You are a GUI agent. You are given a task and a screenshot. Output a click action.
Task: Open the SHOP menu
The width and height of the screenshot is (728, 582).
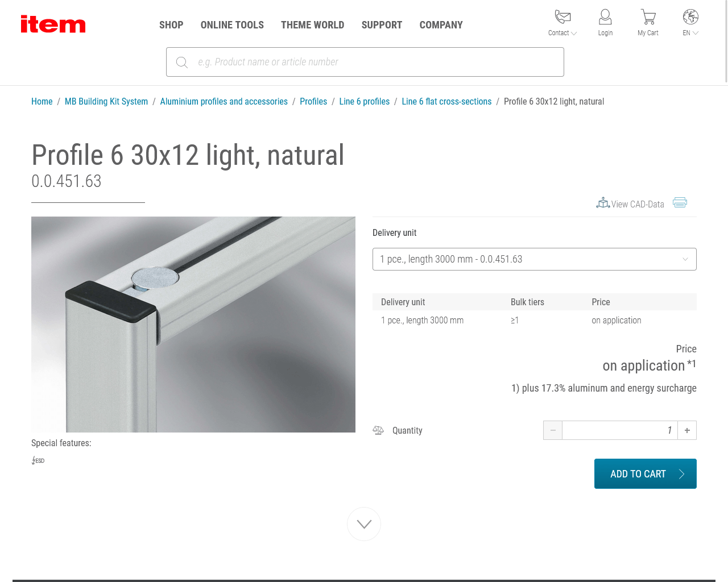coord(171,25)
